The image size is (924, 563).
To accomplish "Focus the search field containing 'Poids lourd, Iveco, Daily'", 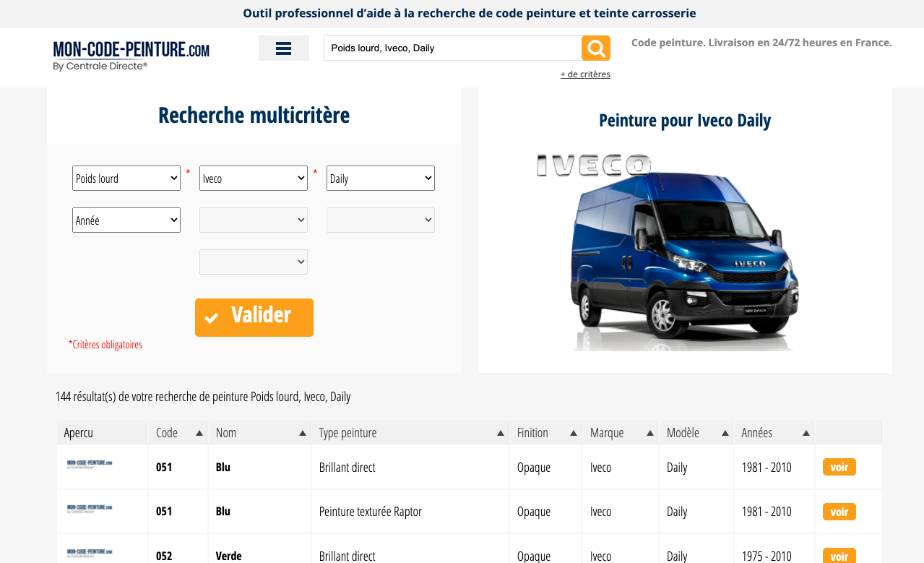I will tap(452, 48).
